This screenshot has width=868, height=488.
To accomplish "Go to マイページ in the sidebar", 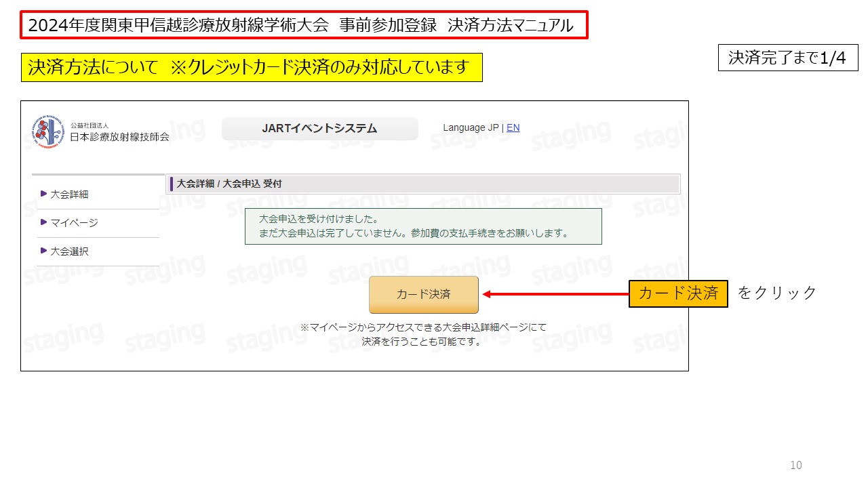I will (x=74, y=223).
